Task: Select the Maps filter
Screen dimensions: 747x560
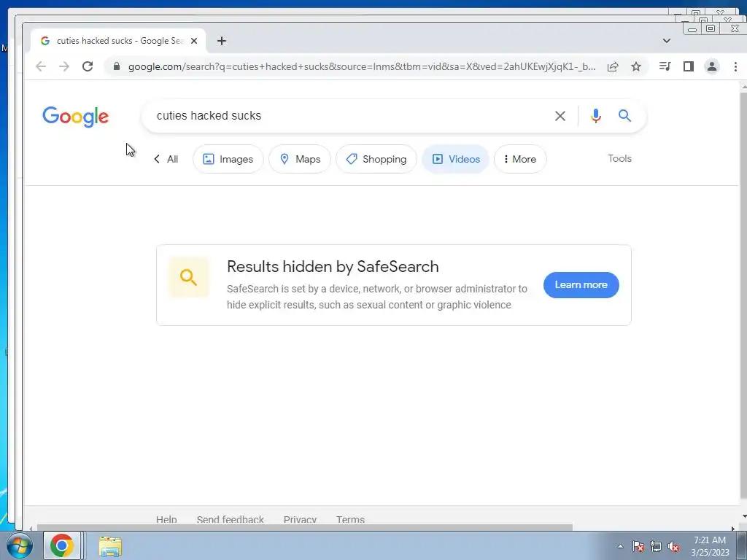Action: (300, 159)
